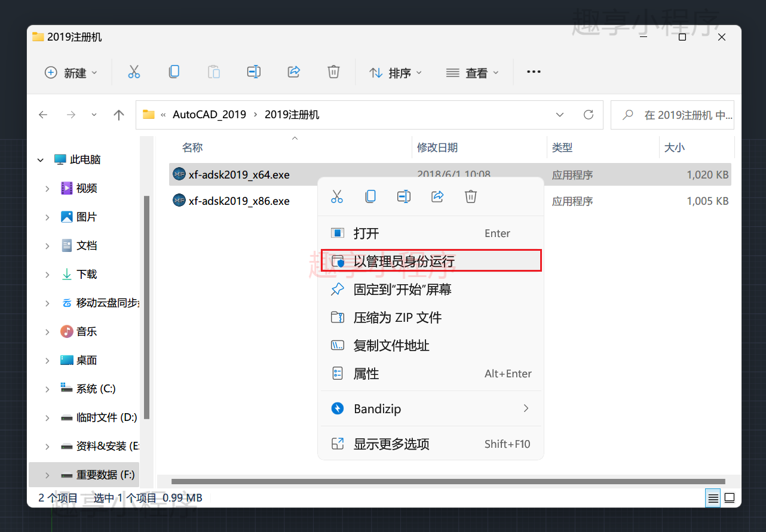Screen dimensions: 766x532
Task: Click the Cut icon in the toolbar
Action: pos(134,72)
